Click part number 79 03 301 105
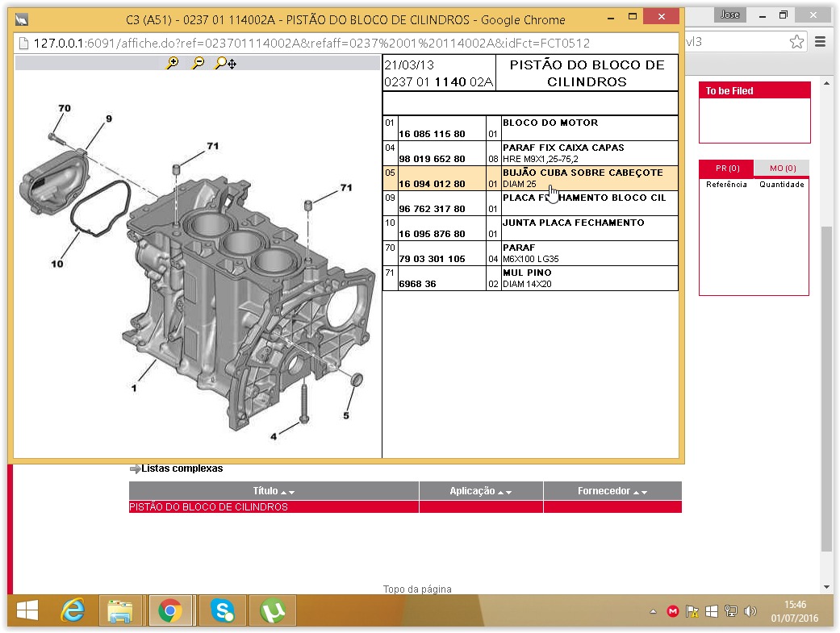The width and height of the screenshot is (840, 633). [432, 259]
